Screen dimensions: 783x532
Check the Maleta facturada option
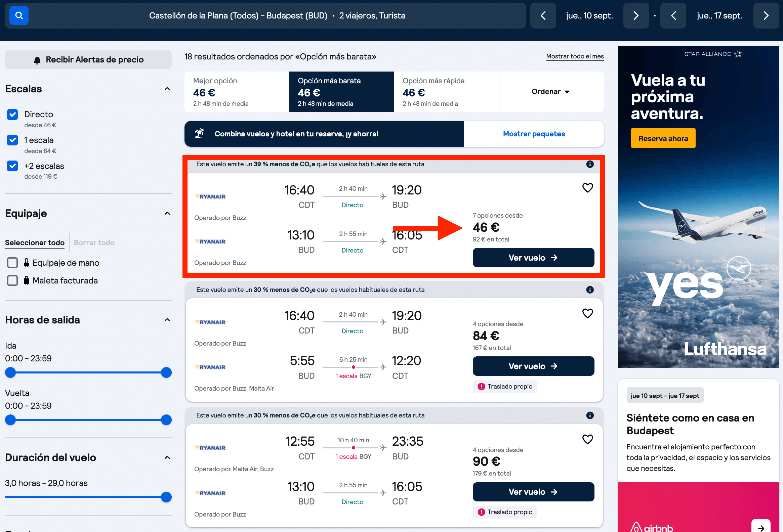[12, 280]
